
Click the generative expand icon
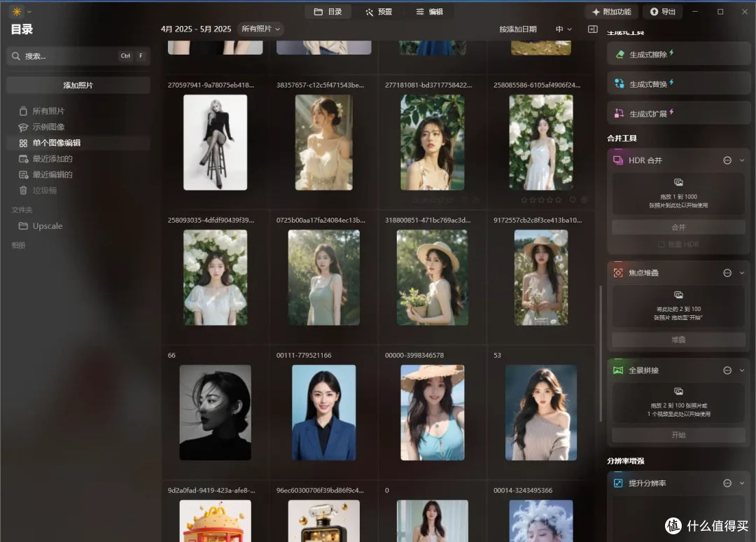pyautogui.click(x=619, y=113)
